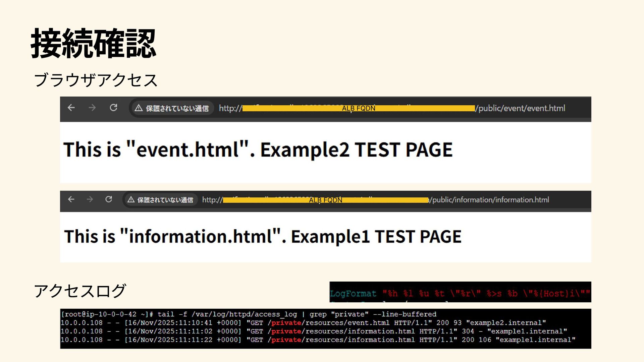The image size is (644, 362).
Task: Click 保護されていない通信 label in lower browser
Action: coord(165,200)
